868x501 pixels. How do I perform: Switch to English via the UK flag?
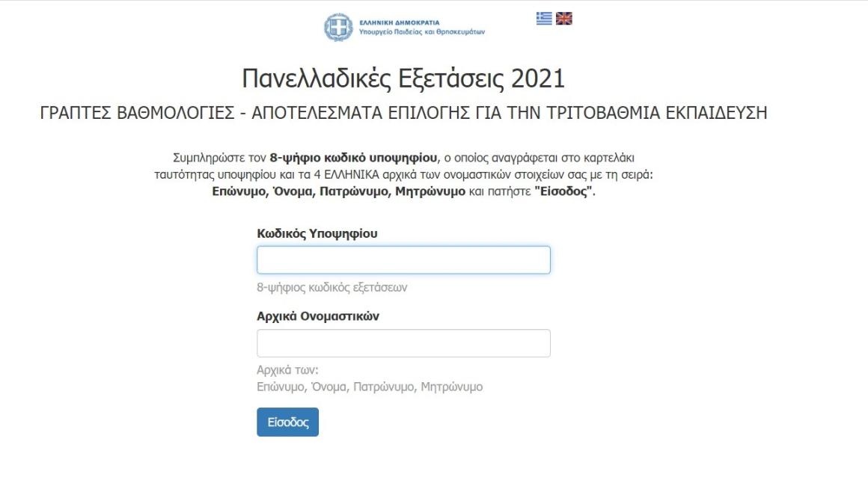click(564, 18)
